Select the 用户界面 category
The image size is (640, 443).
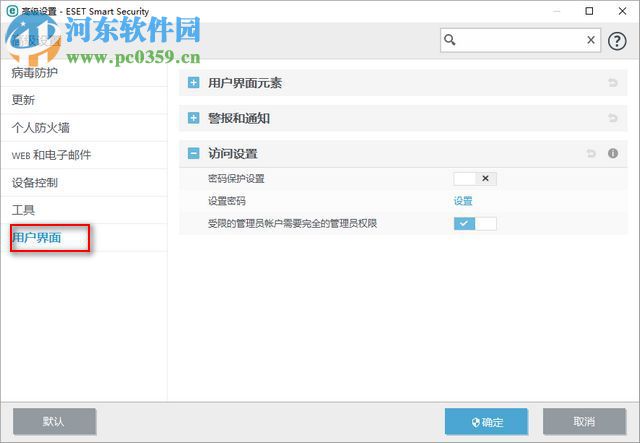(84, 238)
